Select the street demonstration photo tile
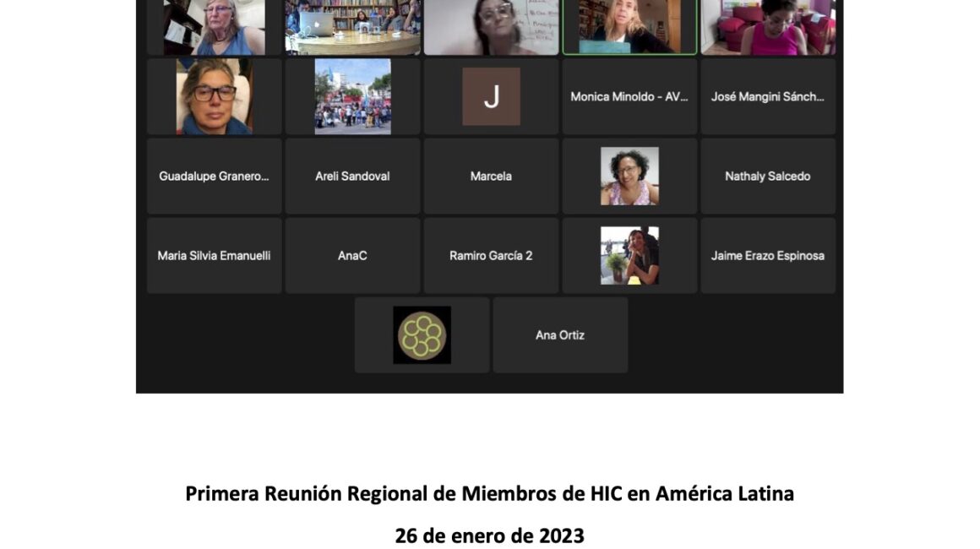This screenshot has width=980, height=549. pos(352,97)
